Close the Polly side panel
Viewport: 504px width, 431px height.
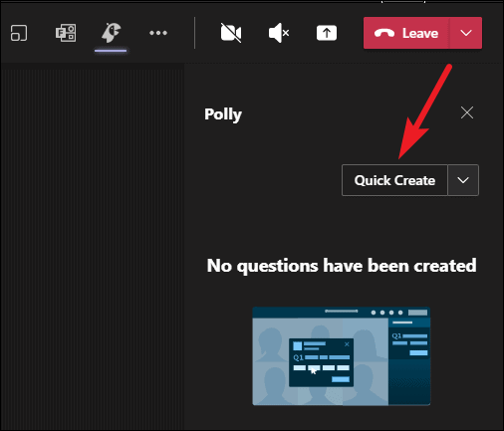point(467,112)
